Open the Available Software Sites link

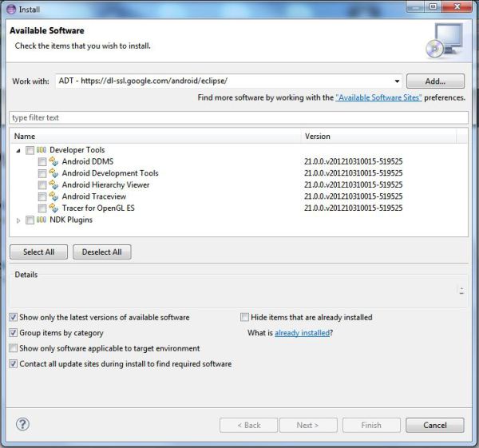pyautogui.click(x=378, y=97)
